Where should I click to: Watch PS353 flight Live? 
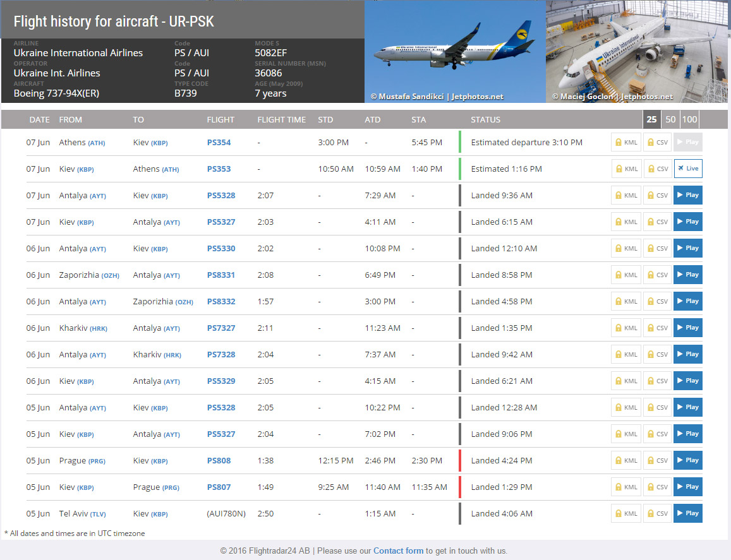point(688,169)
